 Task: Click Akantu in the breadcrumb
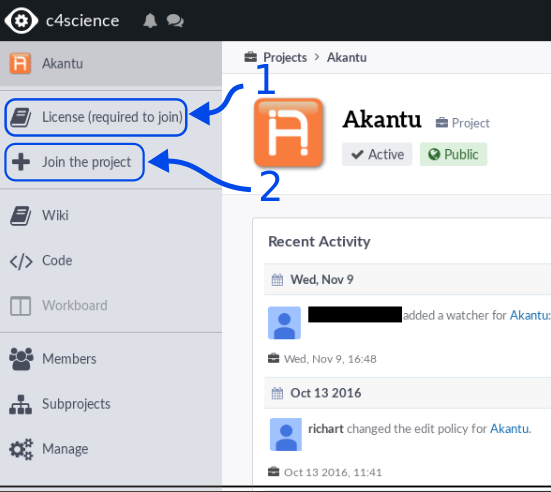347,57
